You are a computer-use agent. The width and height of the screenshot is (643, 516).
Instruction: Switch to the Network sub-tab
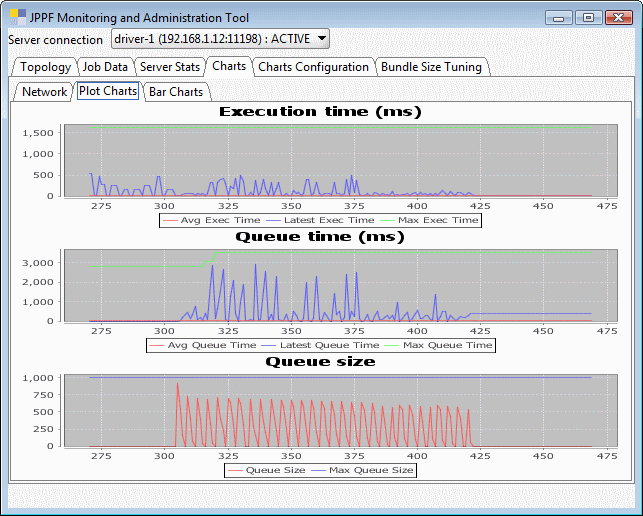[44, 92]
